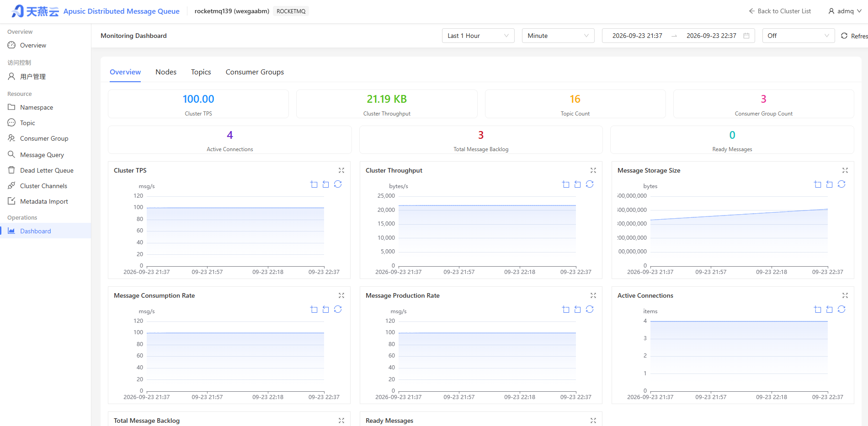Expand the Active Connections chart fullscreen
This screenshot has width=868, height=426.
845,295
